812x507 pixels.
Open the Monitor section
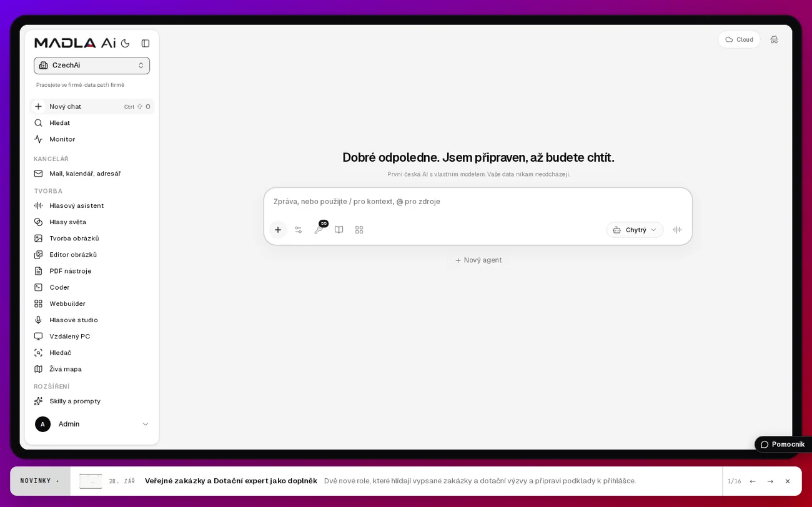point(92,139)
